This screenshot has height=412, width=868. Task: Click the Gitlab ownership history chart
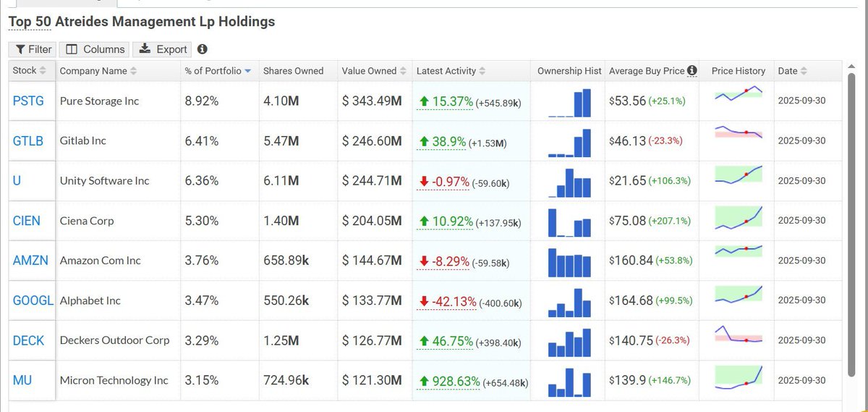pyautogui.click(x=569, y=143)
